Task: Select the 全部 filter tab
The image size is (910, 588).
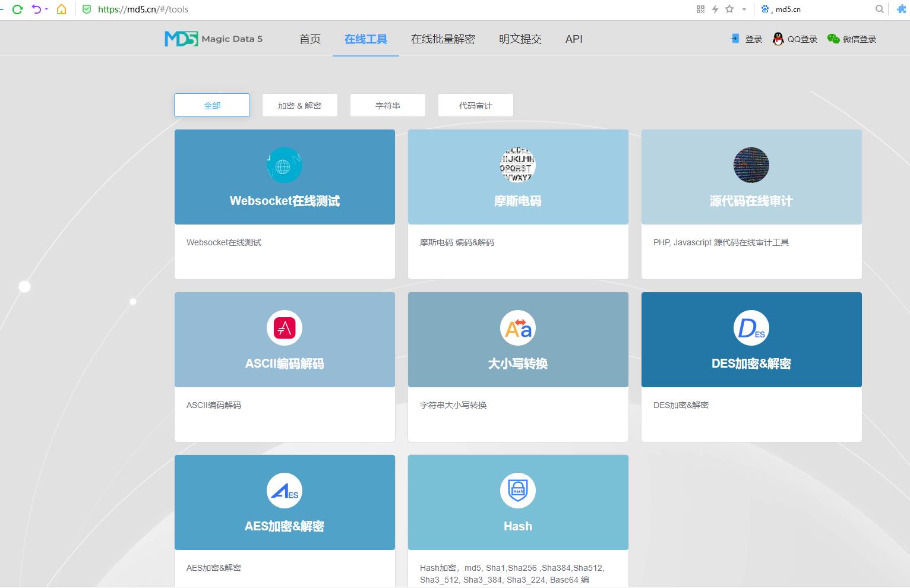Action: pyautogui.click(x=212, y=105)
